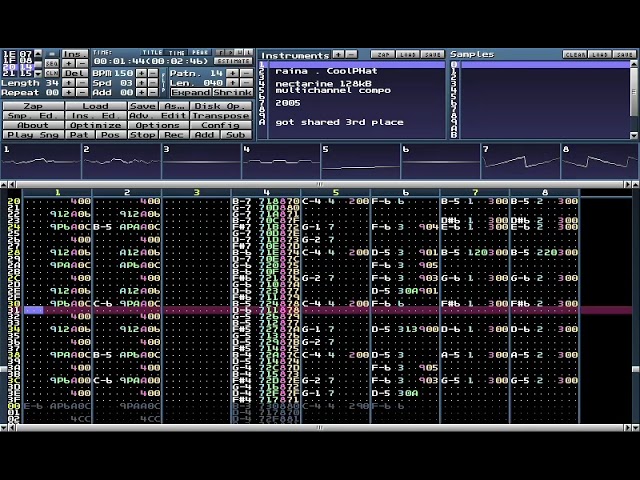Click LOAD in Samples header
640x480 pixels.
pos(600,54)
